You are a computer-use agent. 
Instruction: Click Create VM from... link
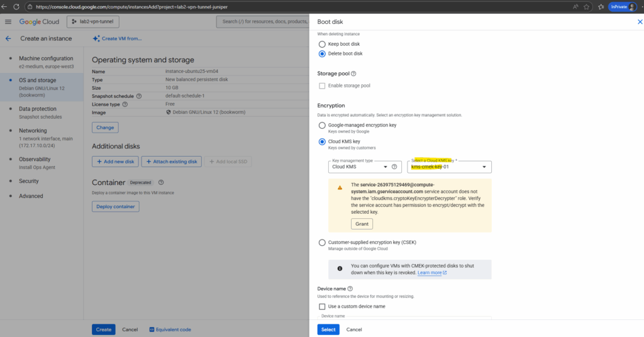(121, 38)
